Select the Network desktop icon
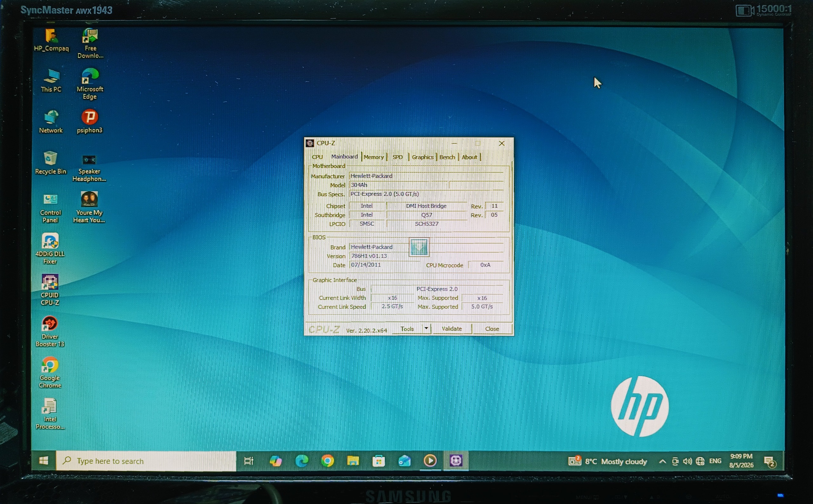Screen dimensions: 813x504 pos(51,122)
